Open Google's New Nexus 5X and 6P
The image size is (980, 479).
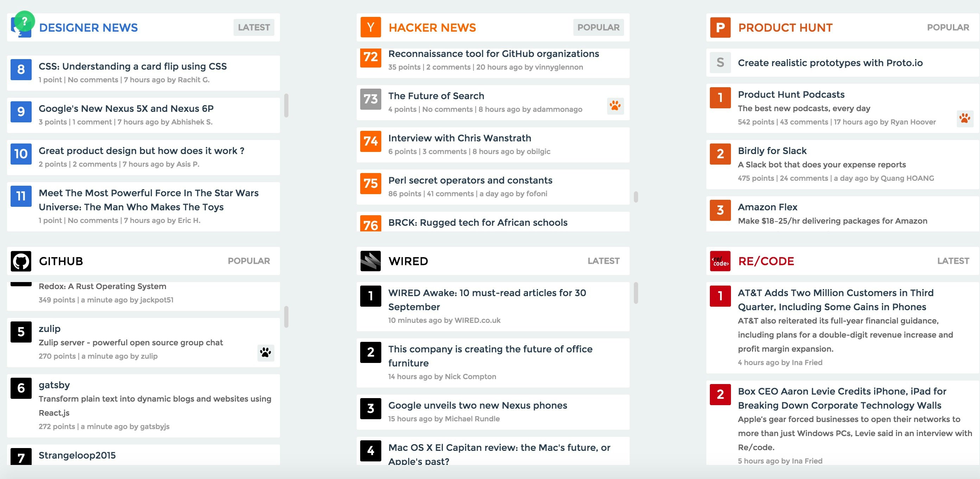tap(126, 109)
